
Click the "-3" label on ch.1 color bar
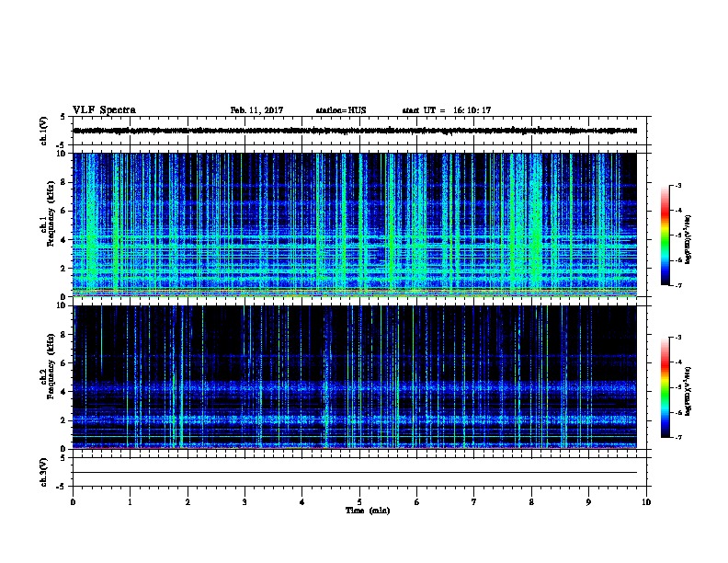677,186
